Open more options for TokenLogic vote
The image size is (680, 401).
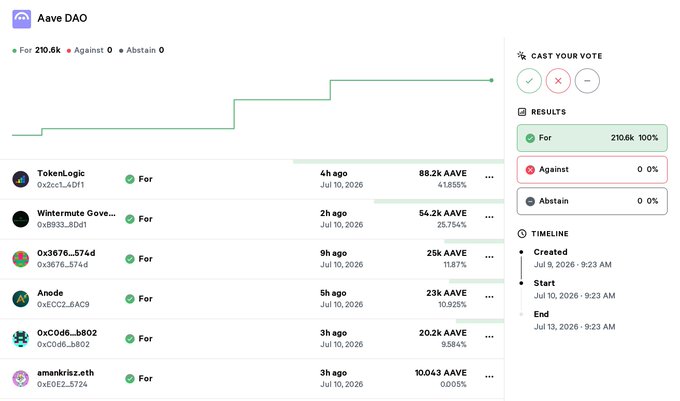pos(489,177)
